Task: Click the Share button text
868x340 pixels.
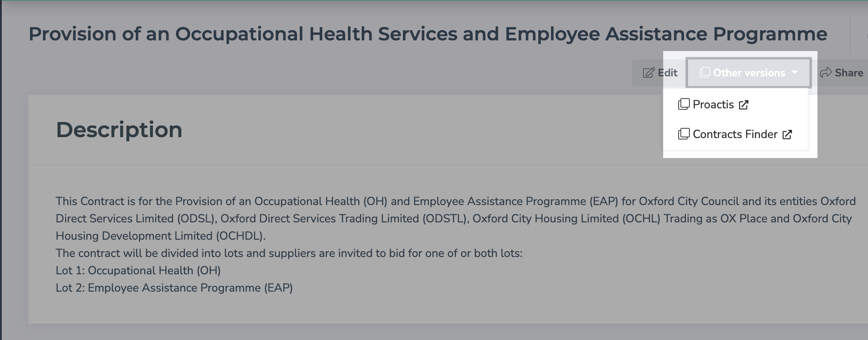Action: coord(849,73)
